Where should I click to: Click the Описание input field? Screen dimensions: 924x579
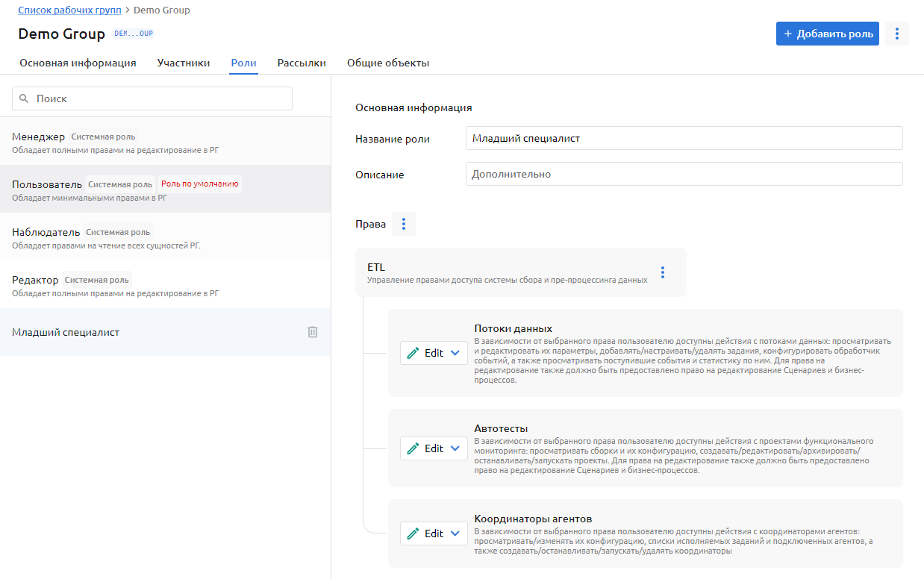point(684,174)
